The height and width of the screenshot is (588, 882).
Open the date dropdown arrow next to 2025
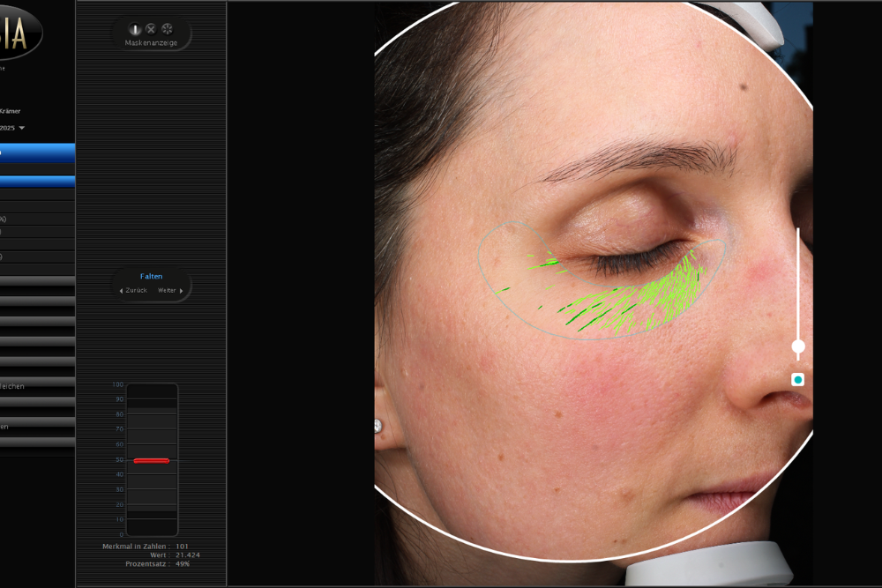[22, 128]
